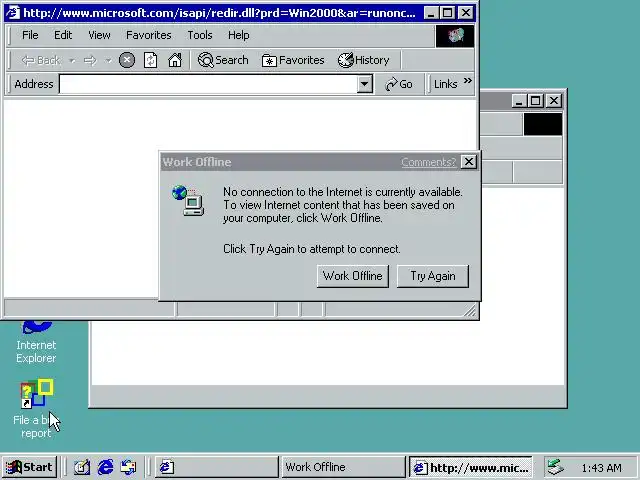640x480 pixels.
Task: Refresh the page with the Refresh icon
Action: (x=151, y=60)
